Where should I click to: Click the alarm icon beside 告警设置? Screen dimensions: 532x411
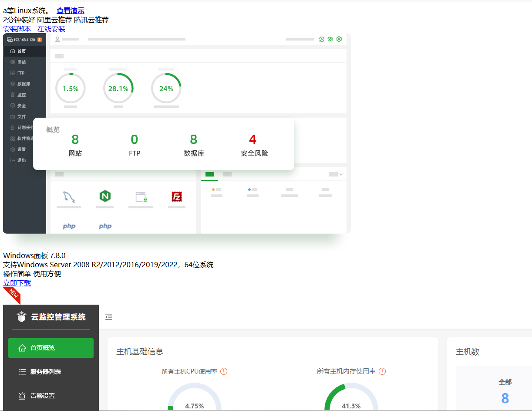[22, 396]
